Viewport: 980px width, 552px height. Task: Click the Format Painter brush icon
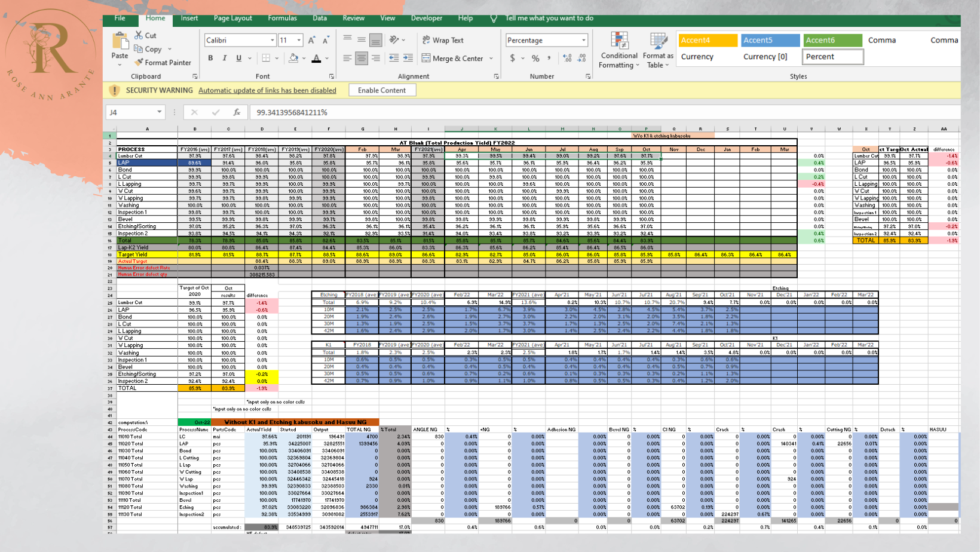point(139,62)
